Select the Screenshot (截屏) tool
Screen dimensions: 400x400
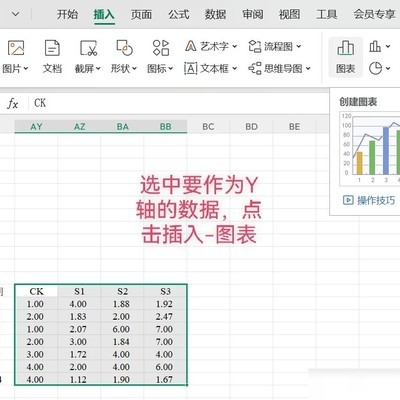pyautogui.click(x=88, y=48)
